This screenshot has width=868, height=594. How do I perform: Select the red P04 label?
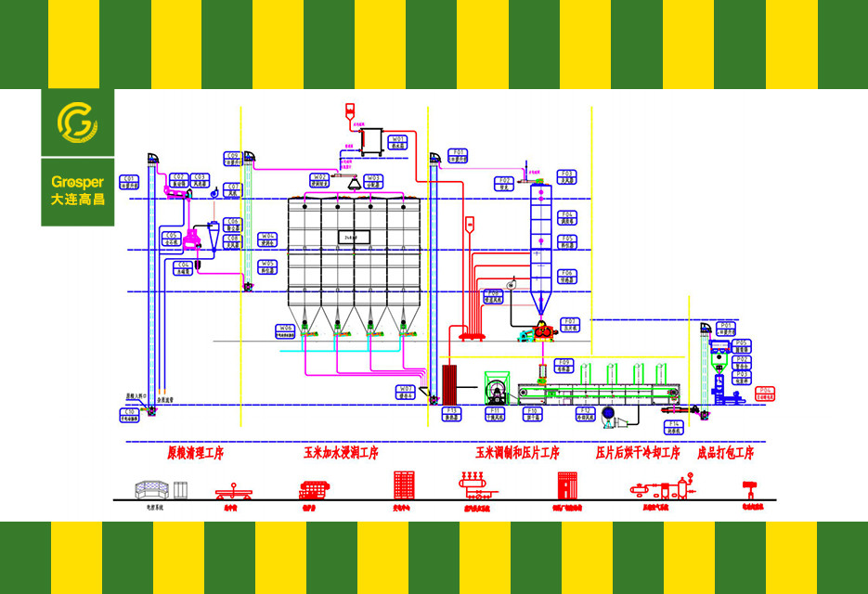point(765,394)
